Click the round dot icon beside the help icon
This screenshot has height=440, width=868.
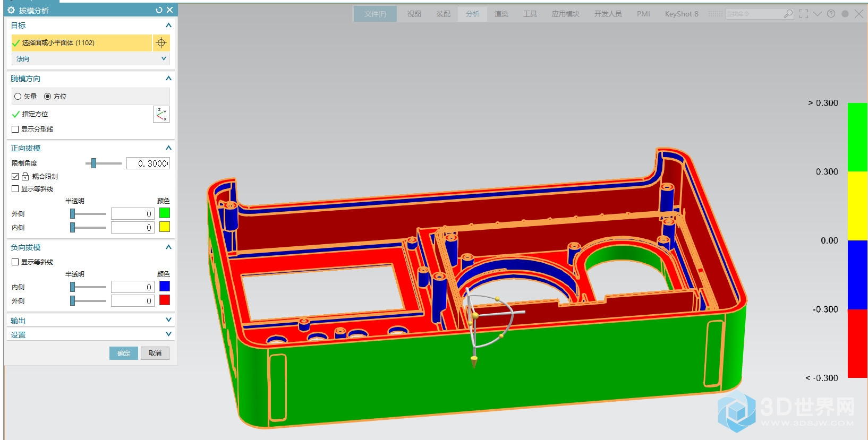pyautogui.click(x=845, y=14)
